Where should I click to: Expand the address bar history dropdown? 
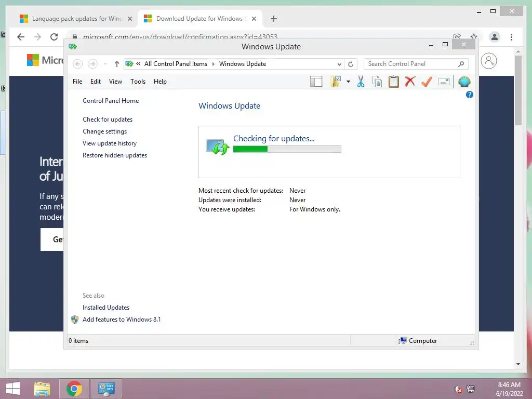(339, 64)
